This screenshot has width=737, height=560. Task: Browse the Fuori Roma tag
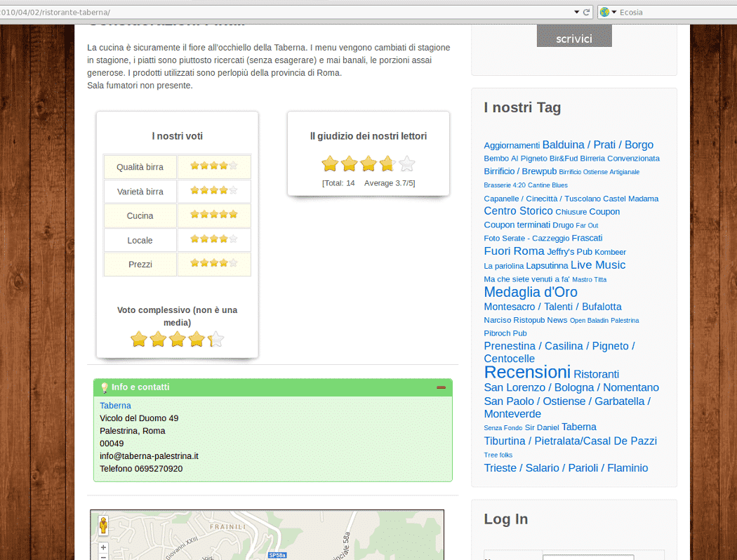tap(514, 251)
